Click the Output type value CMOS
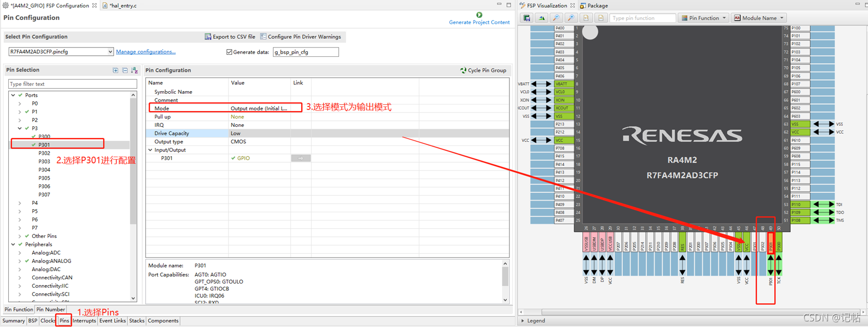This screenshot has width=868, height=327. click(x=238, y=142)
